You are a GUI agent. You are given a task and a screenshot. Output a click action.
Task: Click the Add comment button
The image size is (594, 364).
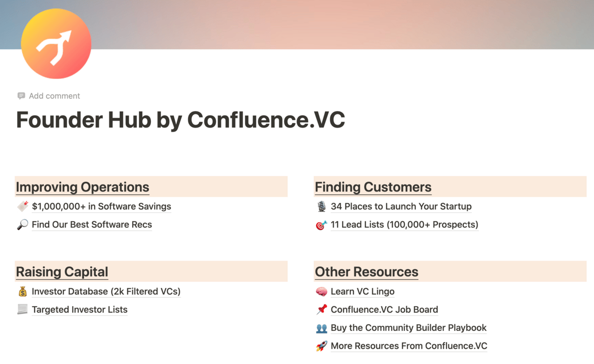(x=54, y=96)
